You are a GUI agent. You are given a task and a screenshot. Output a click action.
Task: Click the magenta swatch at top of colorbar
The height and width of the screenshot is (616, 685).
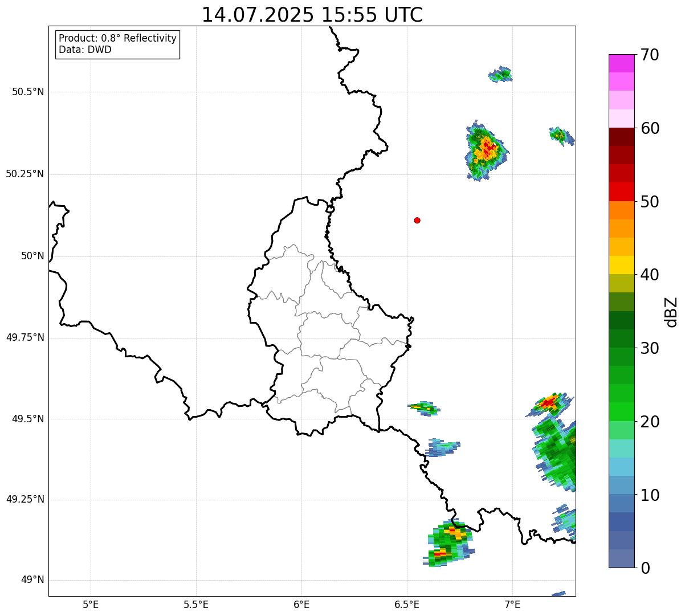[x=622, y=63]
